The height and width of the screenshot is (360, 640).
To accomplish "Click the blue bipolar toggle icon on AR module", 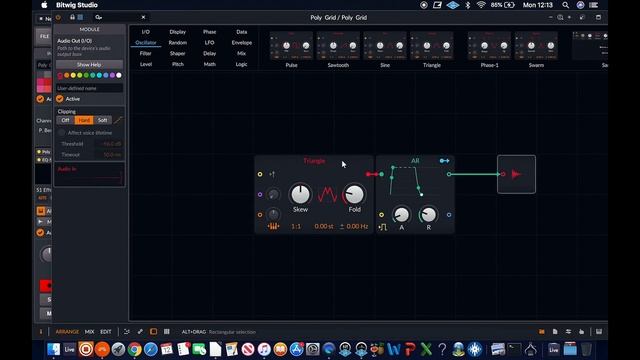I will coord(444,161).
